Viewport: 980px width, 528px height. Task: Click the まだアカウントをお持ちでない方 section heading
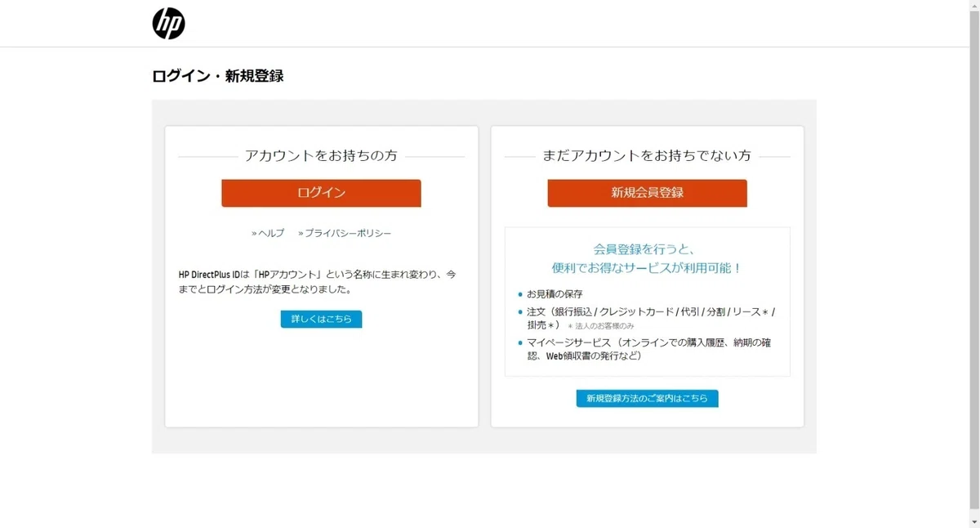point(647,155)
